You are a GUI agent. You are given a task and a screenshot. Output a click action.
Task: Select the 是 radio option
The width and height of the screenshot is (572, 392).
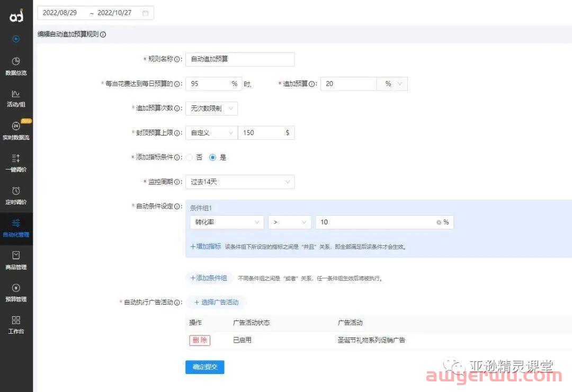click(213, 157)
